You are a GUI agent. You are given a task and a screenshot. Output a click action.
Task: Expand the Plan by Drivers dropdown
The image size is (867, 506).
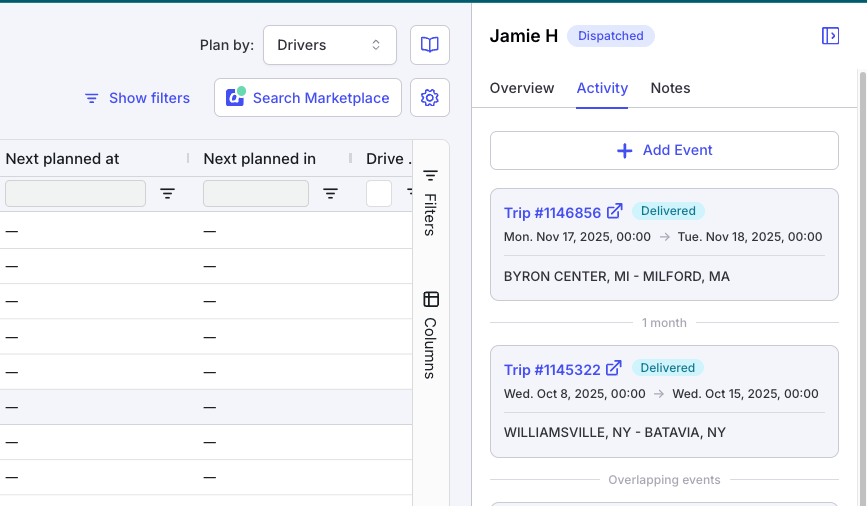click(x=330, y=45)
